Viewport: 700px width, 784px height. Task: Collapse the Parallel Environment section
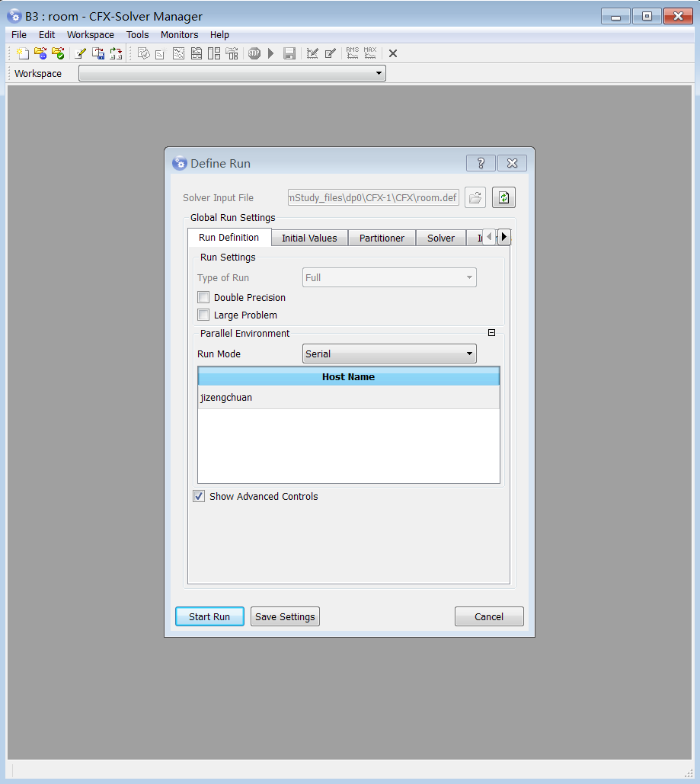[x=491, y=333]
